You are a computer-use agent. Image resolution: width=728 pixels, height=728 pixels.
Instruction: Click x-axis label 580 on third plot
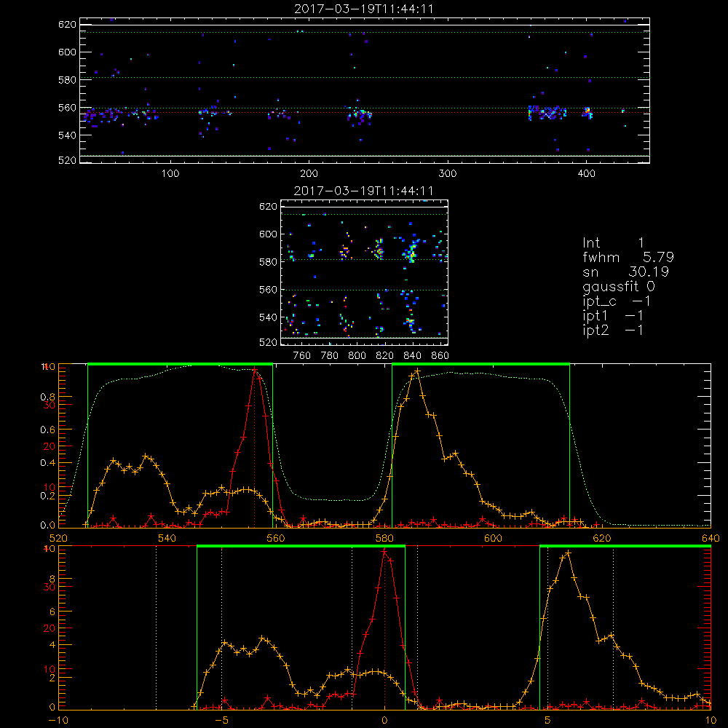click(384, 539)
